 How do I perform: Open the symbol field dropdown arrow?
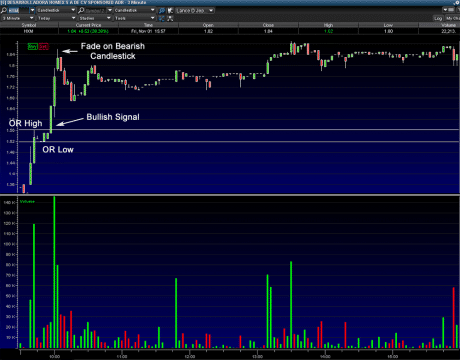pyautogui.click(x=32, y=10)
